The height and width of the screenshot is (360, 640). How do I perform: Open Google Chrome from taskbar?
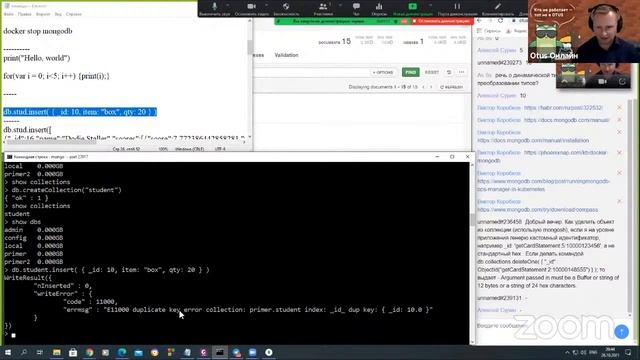[x=89, y=352]
